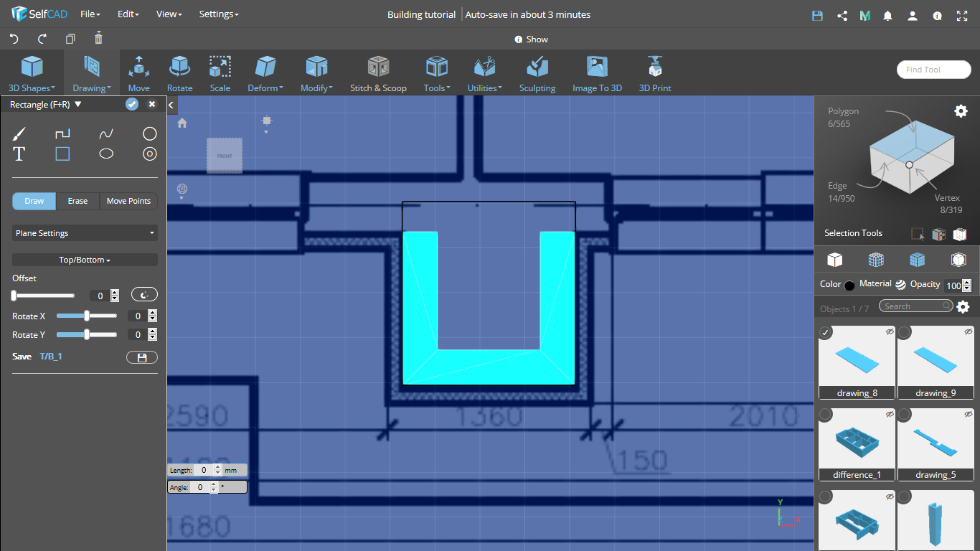The width and height of the screenshot is (980, 551).
Task: Select the spline curve drawing tool
Action: [106, 133]
